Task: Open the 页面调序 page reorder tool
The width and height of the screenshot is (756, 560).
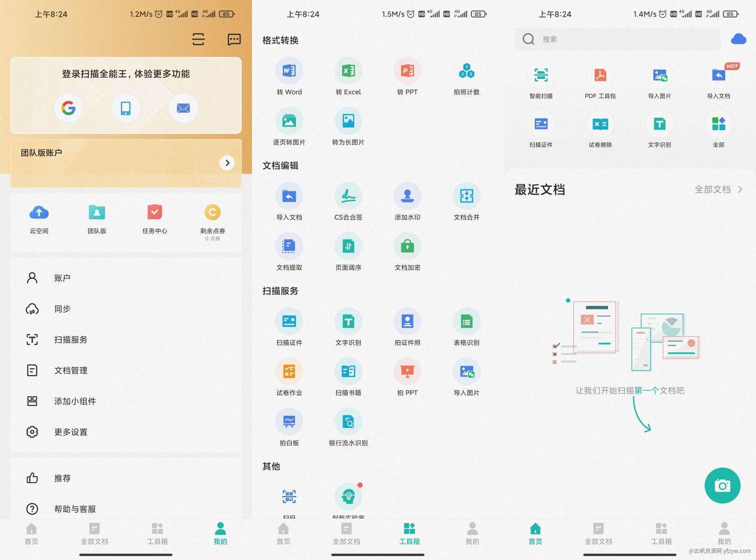Action: click(x=348, y=252)
